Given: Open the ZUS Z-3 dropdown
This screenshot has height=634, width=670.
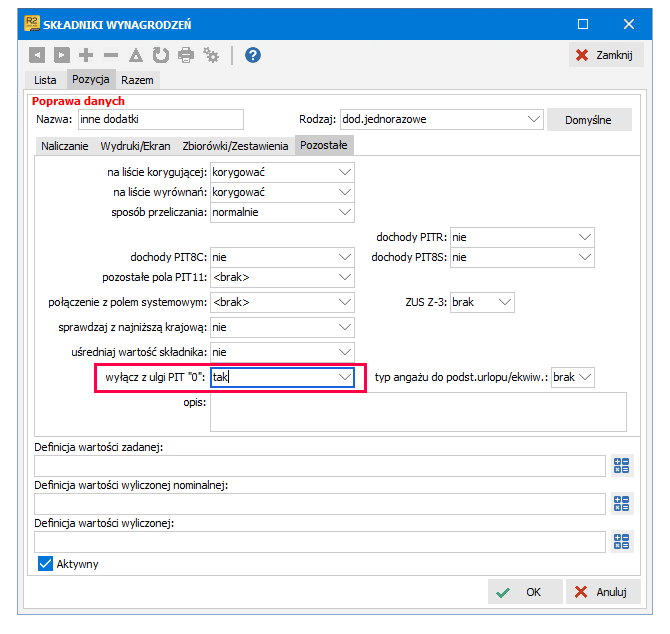Looking at the screenshot, I should [x=505, y=302].
